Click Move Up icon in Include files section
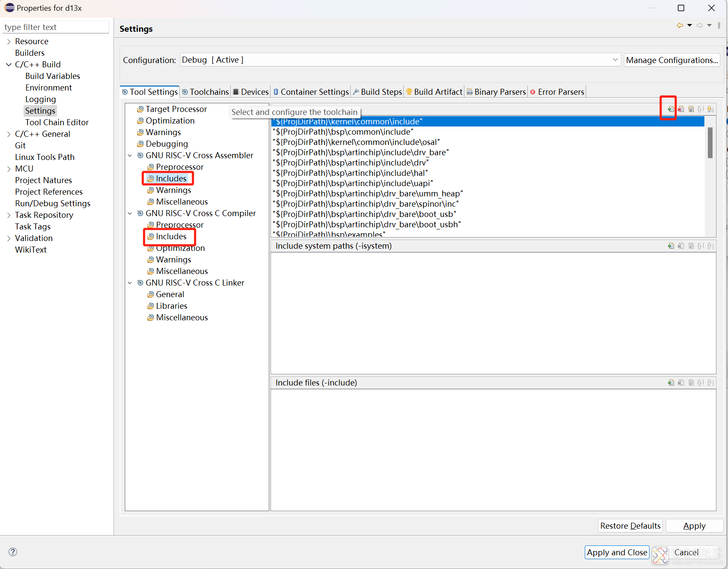 coord(701,382)
